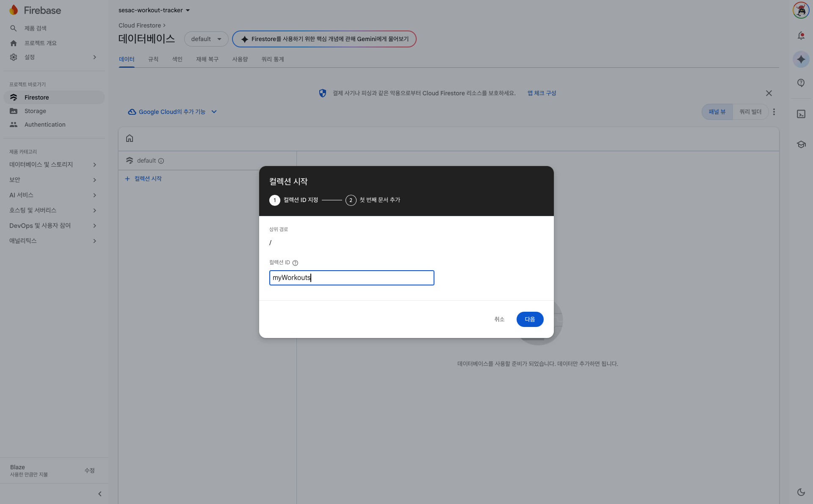Click the default database row
The width and height of the screenshot is (813, 504).
point(207,161)
